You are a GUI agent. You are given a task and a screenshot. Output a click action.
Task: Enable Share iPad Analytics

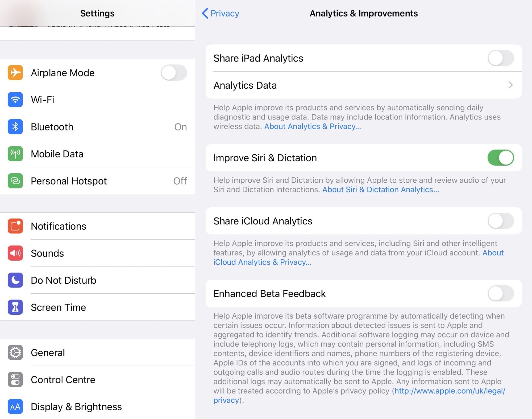(501, 58)
